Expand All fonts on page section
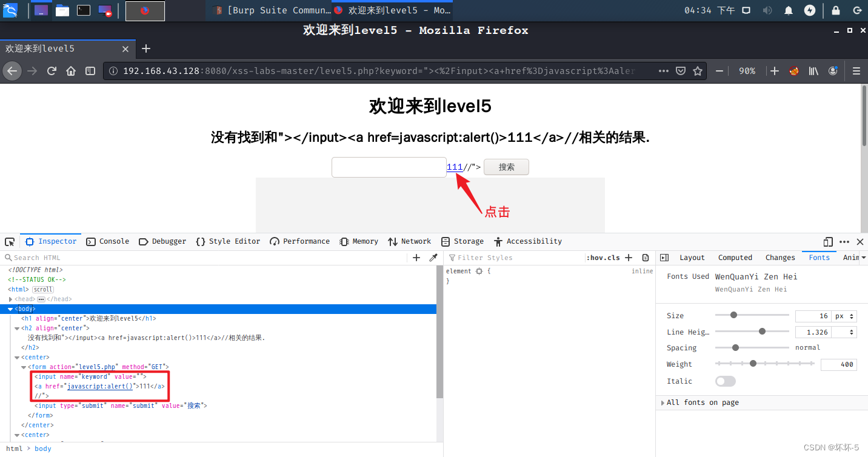868x457 pixels. click(x=663, y=402)
